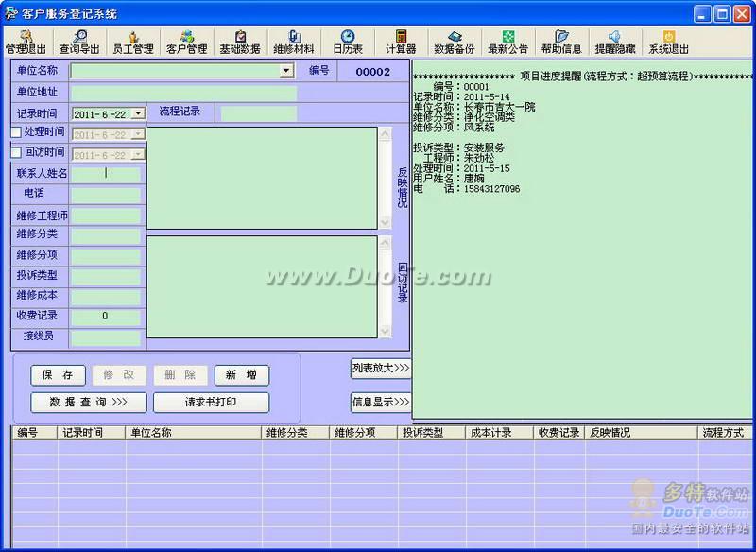Click 系统退出 to exit system
The image size is (756, 552).
tap(669, 43)
